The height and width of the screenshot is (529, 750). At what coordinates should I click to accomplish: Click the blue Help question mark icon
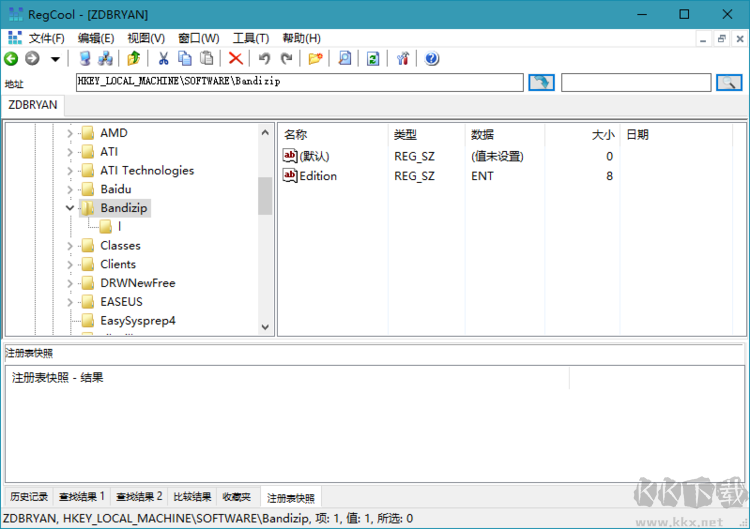click(x=431, y=58)
